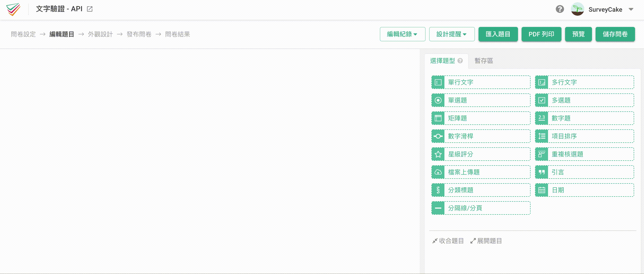
Task: Click the 預覽 button
Action: 578,34
